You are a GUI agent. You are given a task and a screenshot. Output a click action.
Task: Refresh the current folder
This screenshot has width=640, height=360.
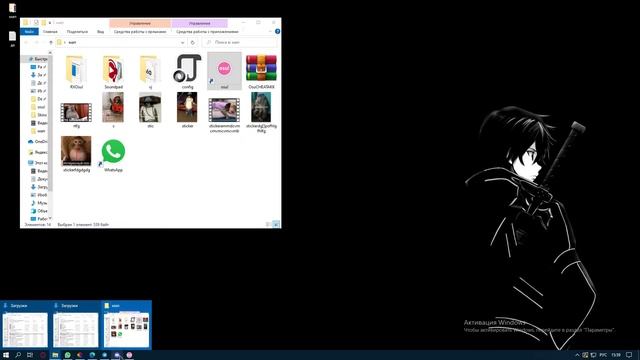193,42
